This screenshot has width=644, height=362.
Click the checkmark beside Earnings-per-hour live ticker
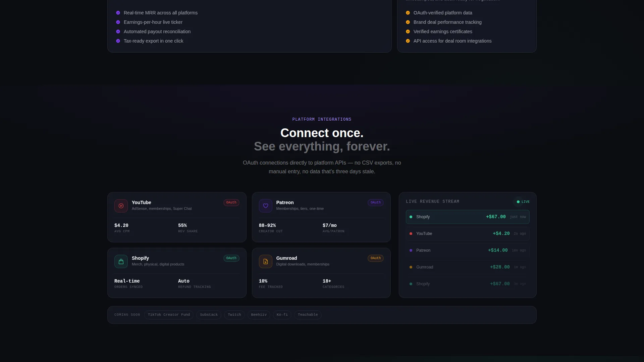pos(118,22)
